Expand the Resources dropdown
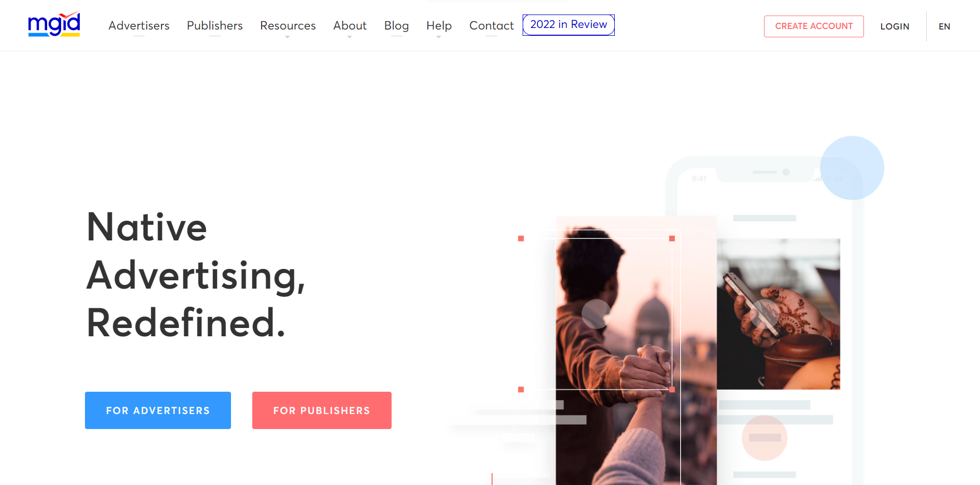980x485 pixels. [287, 26]
